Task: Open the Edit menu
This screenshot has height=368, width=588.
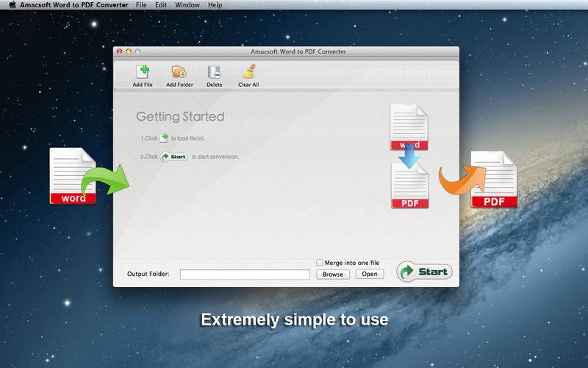Action: (160, 5)
